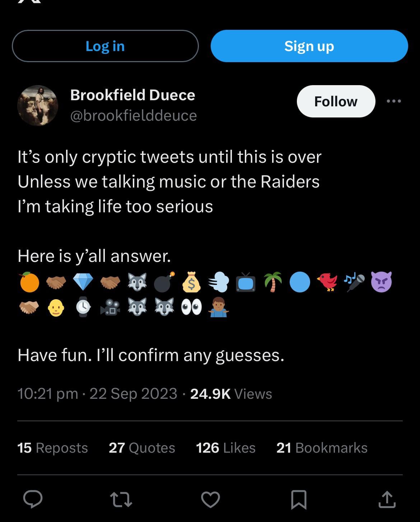This screenshot has width=420, height=522.
Task: Follow Brookfield Duece
Action: pos(336,101)
